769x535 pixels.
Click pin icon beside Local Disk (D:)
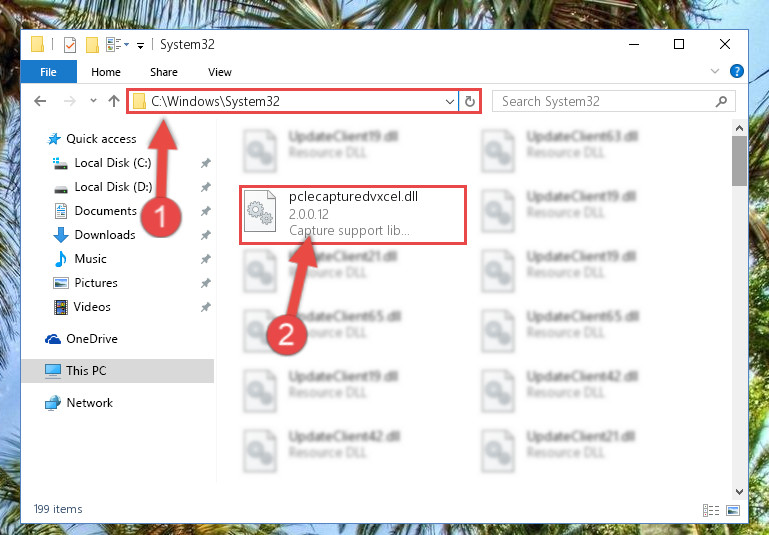click(x=205, y=187)
